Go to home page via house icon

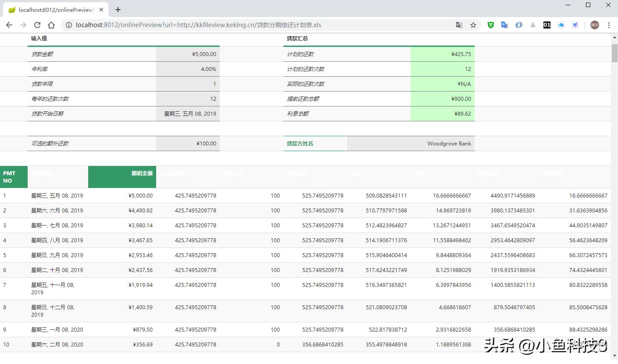point(51,25)
